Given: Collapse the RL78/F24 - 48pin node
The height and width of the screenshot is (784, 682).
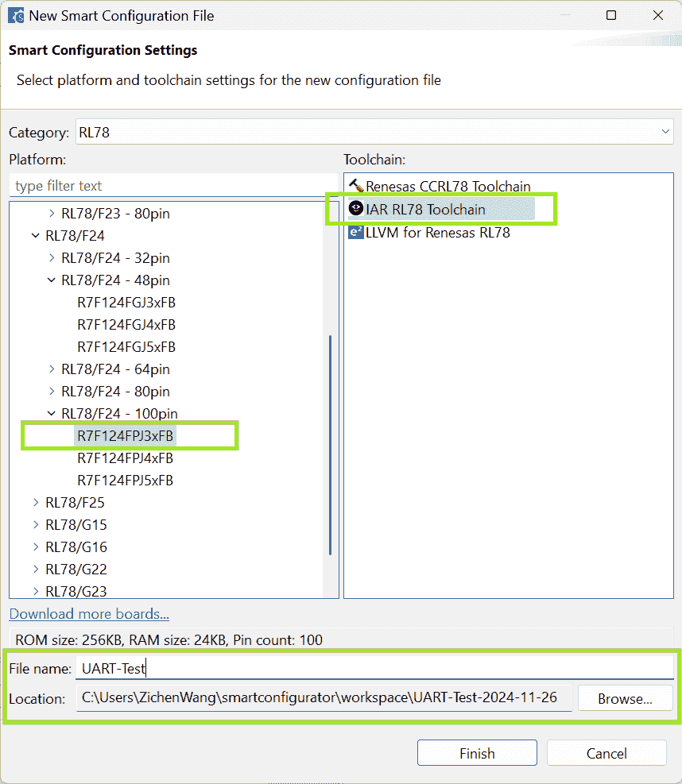Looking at the screenshot, I should 52,280.
